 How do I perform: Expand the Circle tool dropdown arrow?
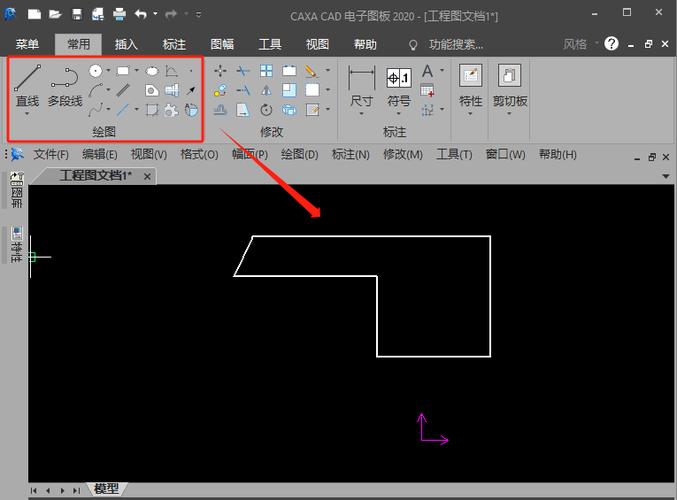[x=108, y=70]
